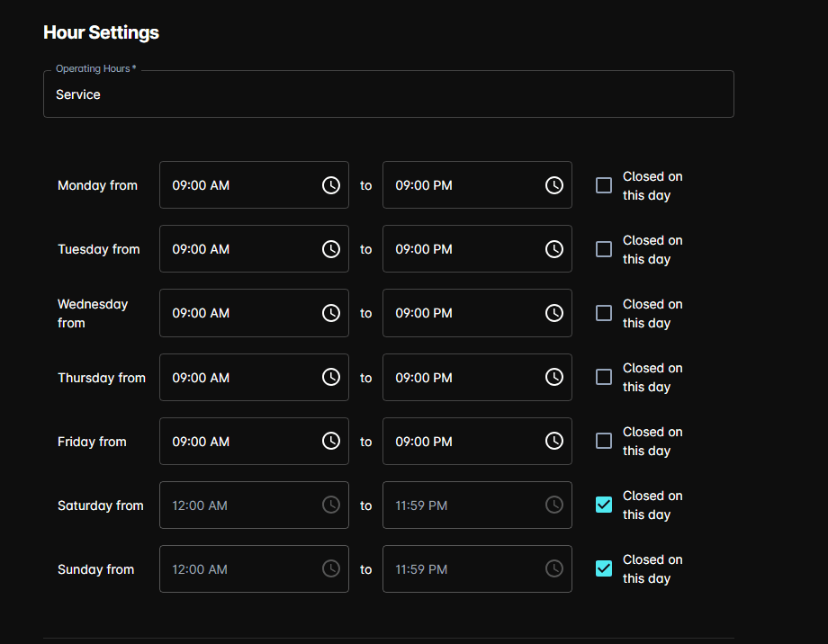Click Saturday to 11:59 PM time field
Image resolution: width=828 pixels, height=644 pixels.
tap(477, 505)
